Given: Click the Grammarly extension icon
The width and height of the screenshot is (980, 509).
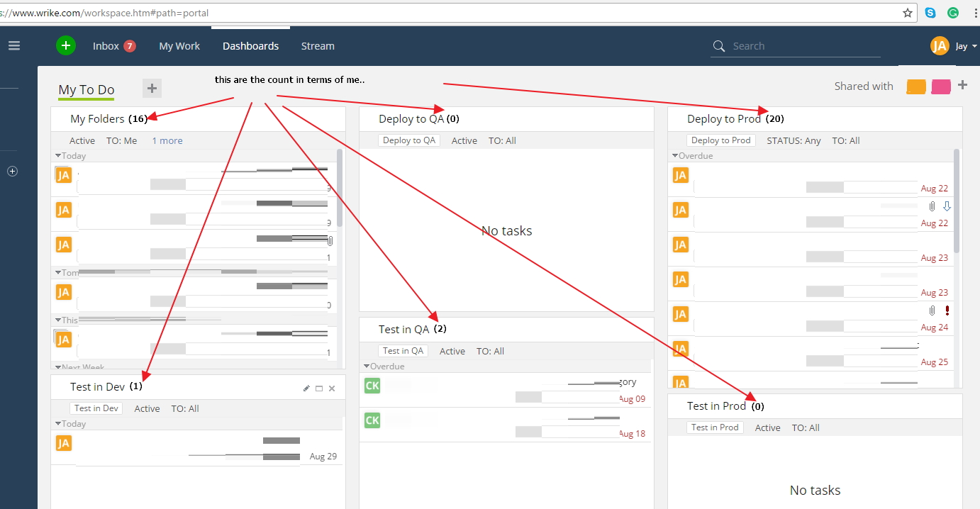Looking at the screenshot, I should (953, 13).
